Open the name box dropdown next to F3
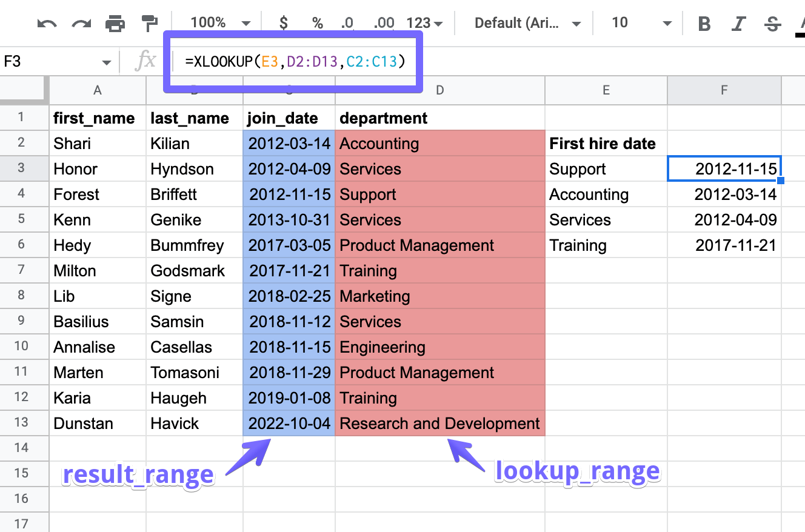 (105, 61)
